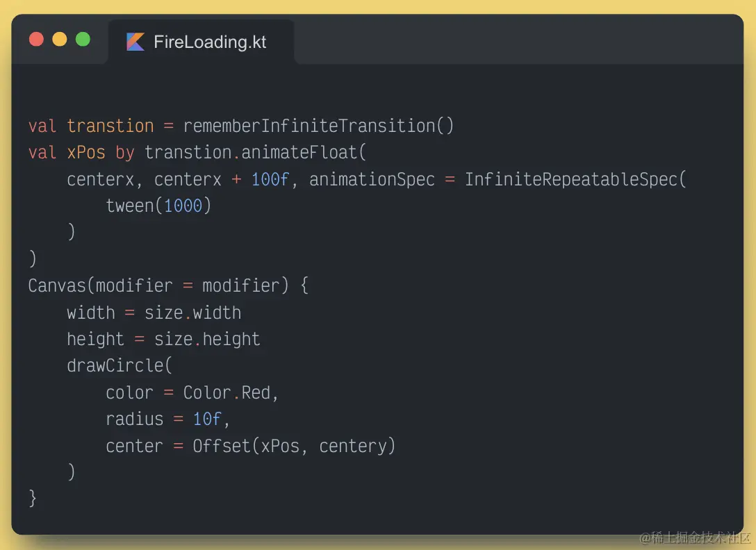Click the watermark text in bottom corner
Image resolution: width=756 pixels, height=550 pixels.
(x=695, y=537)
